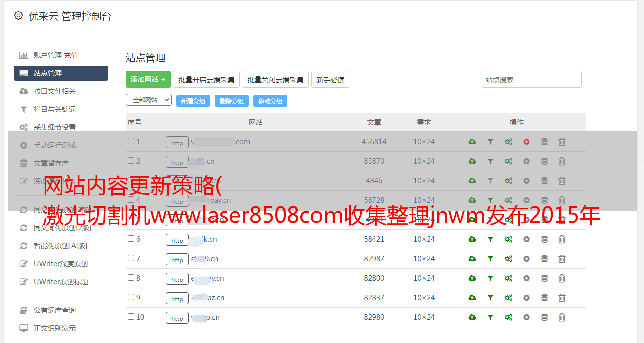Click the trash icon in row 8
644x343 pixels.
pyautogui.click(x=562, y=278)
